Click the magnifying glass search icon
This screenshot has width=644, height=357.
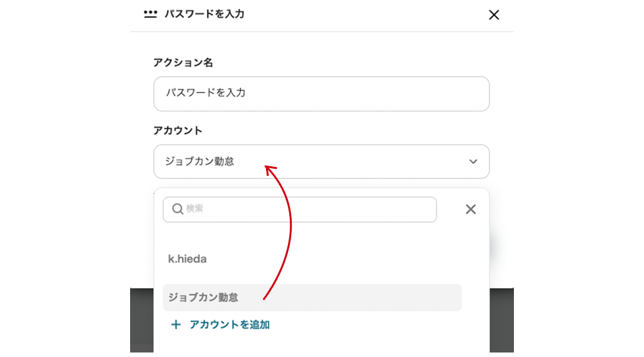click(178, 209)
